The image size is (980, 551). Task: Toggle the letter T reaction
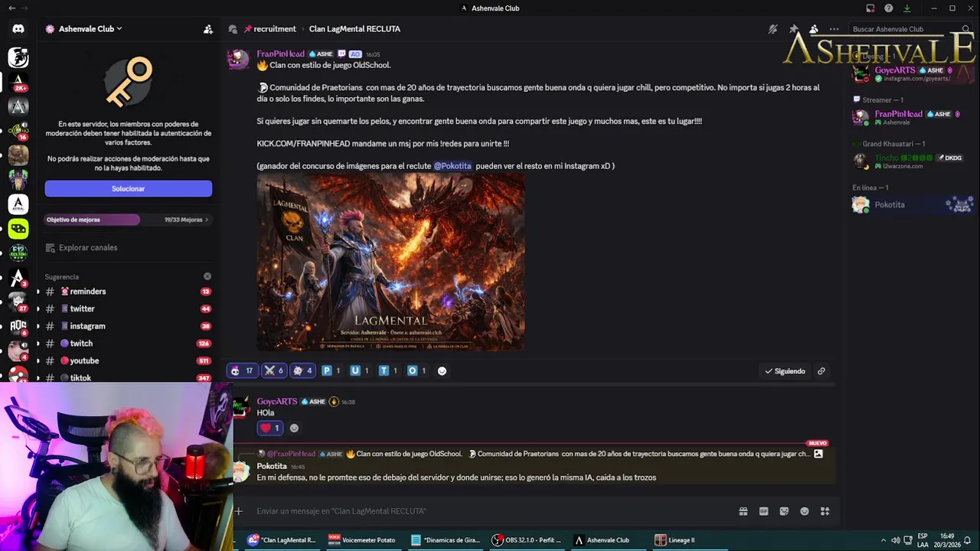[389, 370]
